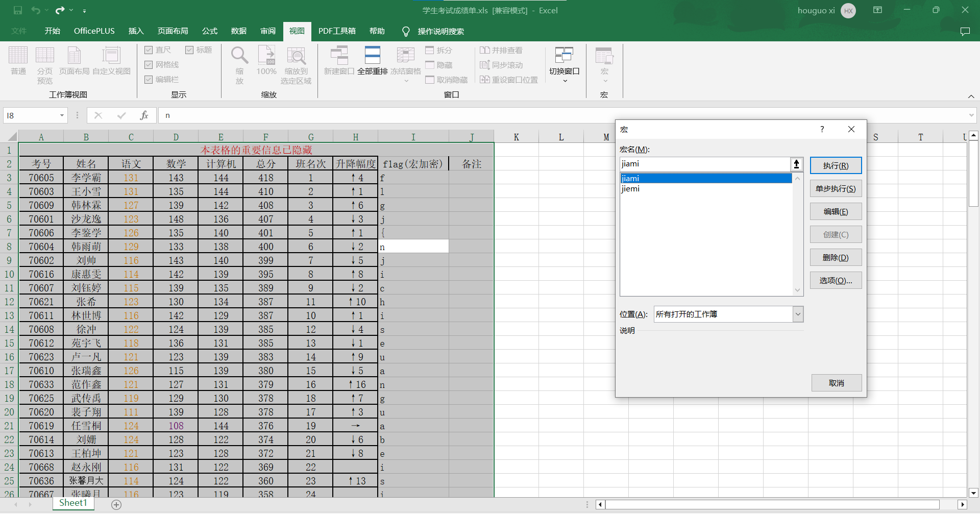The width and height of the screenshot is (980, 514).
Task: Click the Redo arrow icon
Action: coord(60,10)
